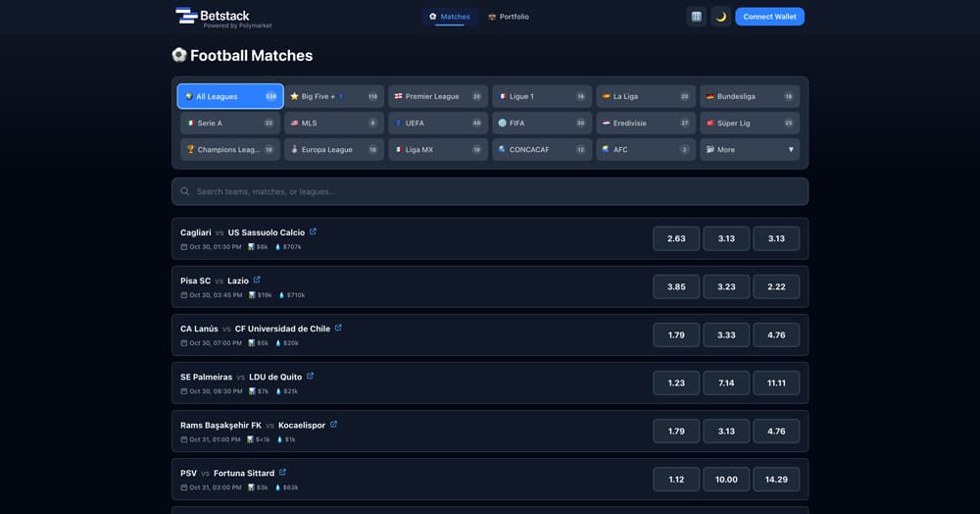Screen dimensions: 980x514
Task: Select draw odds 7.14 for Palmeiras match
Action: pos(726,383)
